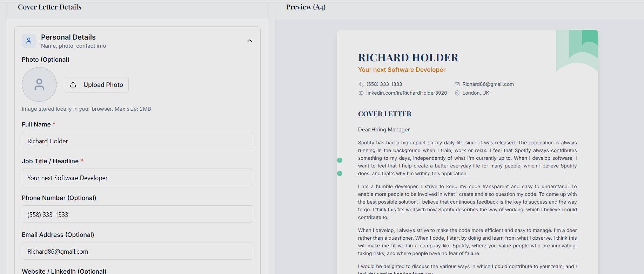Click the globe icon beside the LinkedIn URL
This screenshot has height=274, width=644.
(361, 93)
